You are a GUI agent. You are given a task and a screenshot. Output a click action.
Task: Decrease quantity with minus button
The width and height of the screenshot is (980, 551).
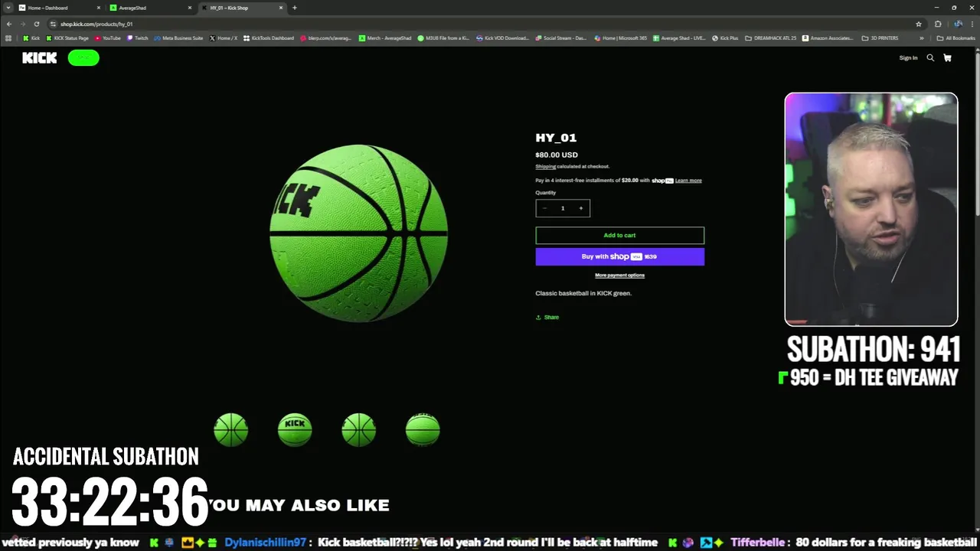click(545, 208)
